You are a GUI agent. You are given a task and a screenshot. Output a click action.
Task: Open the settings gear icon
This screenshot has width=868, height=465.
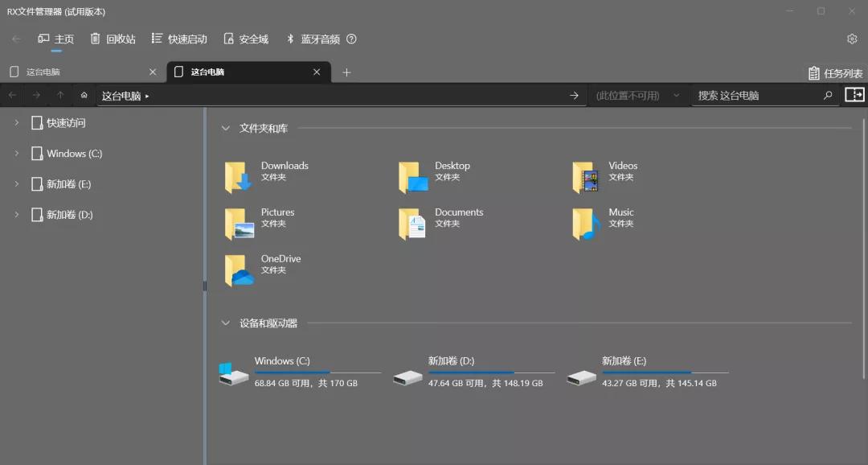[x=852, y=39]
